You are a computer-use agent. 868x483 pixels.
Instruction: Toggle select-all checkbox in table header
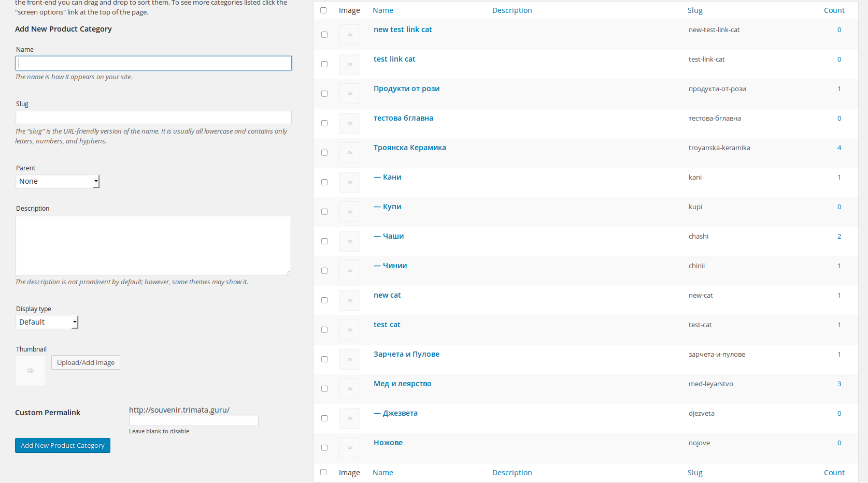click(x=323, y=10)
